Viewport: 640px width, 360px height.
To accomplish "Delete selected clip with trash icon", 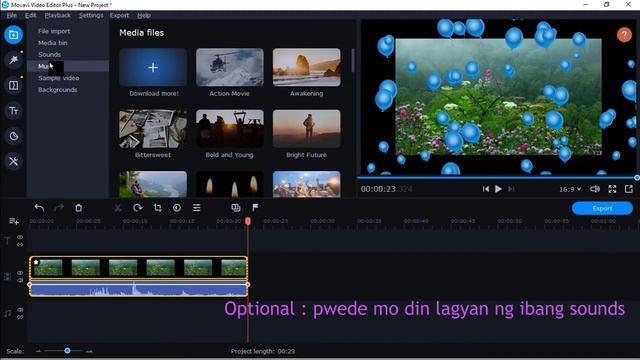I will [78, 208].
